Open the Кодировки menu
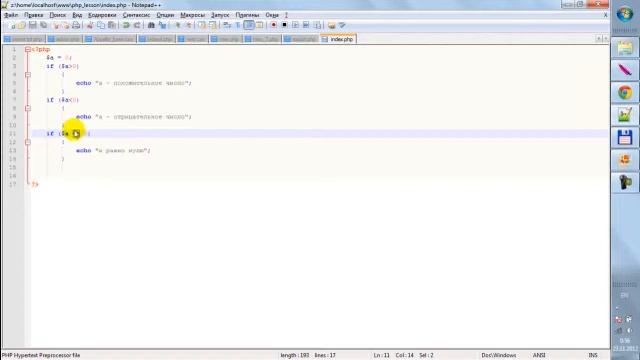Screen dimensions: 640x360 tap(102, 15)
